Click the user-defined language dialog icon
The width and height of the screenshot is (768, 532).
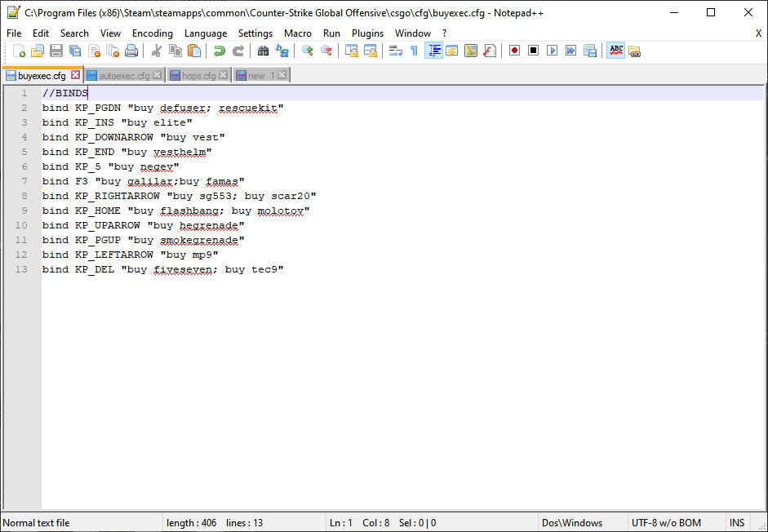pyautogui.click(x=451, y=51)
